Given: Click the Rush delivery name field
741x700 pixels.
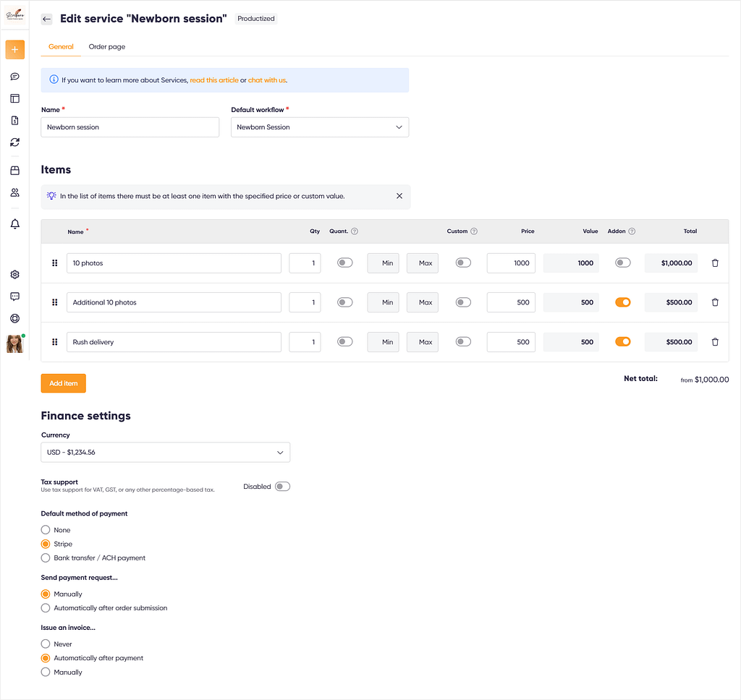Looking at the screenshot, I should tap(174, 342).
